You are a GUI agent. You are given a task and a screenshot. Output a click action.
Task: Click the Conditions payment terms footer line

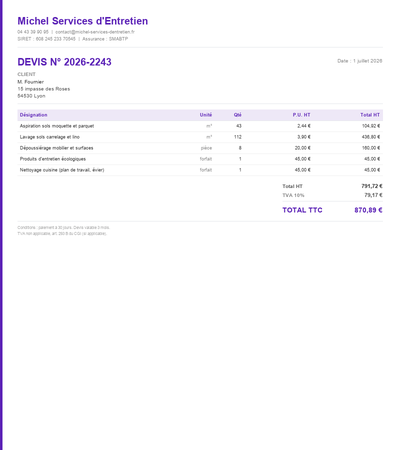click(63, 228)
